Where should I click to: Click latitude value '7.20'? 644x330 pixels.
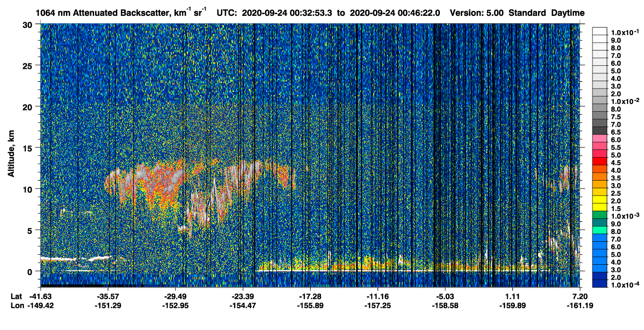tap(580, 296)
